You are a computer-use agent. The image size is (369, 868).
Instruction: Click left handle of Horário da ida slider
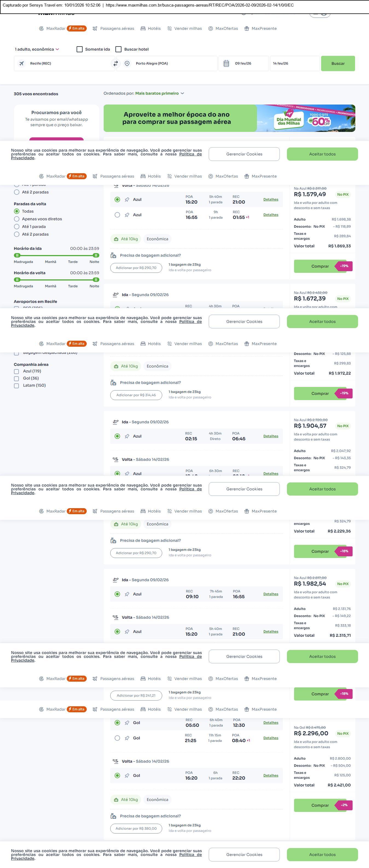17,255
